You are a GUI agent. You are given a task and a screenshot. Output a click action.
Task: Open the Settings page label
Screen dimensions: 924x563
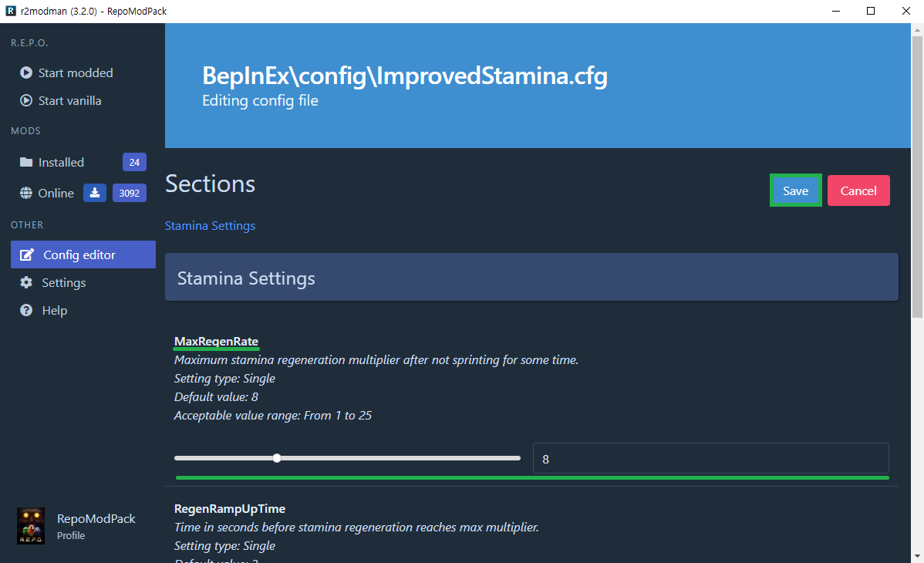coord(64,282)
